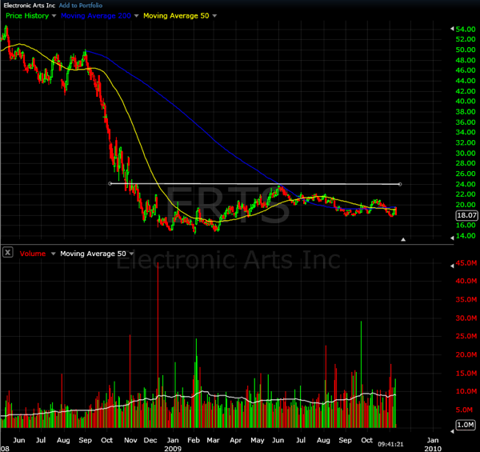Screen dimensions: 480x452
Task: Click the 45.0M volume axis label
Action: (466, 263)
